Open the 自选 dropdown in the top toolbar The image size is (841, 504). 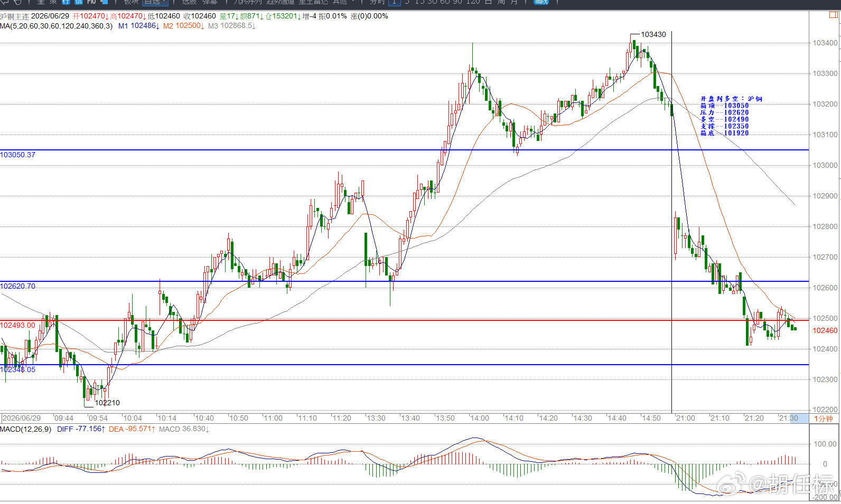(155, 2)
